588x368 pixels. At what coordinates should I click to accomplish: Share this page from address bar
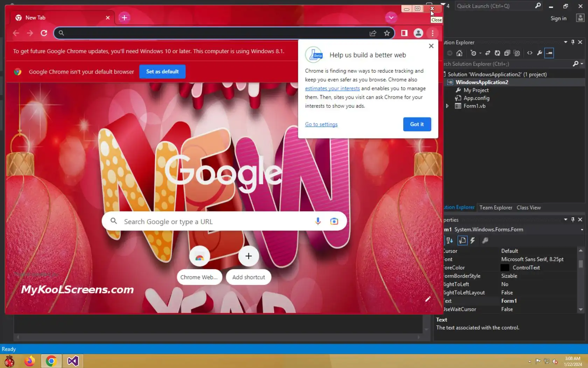[x=373, y=33]
